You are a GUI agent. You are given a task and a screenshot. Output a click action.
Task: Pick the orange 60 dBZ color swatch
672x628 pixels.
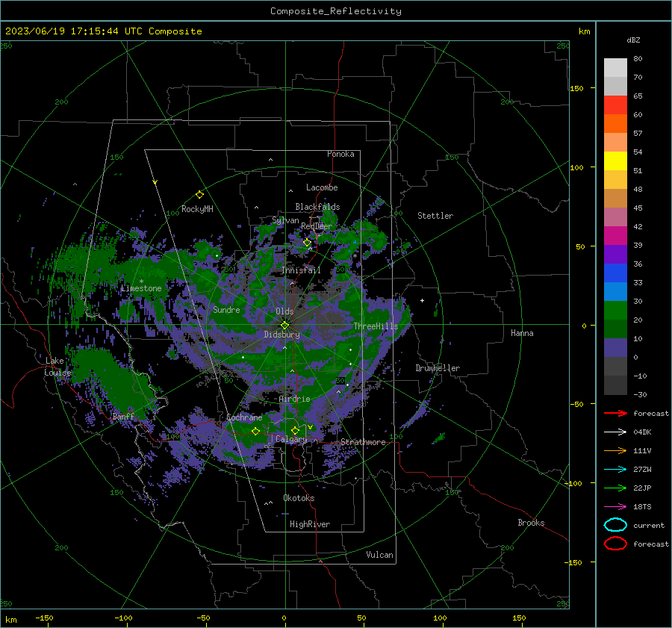tap(615, 123)
